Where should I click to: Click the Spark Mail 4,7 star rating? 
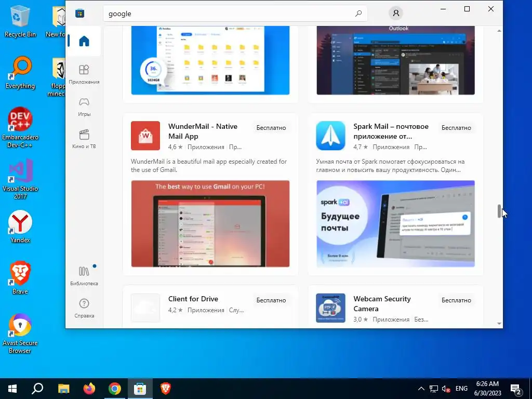pos(361,147)
